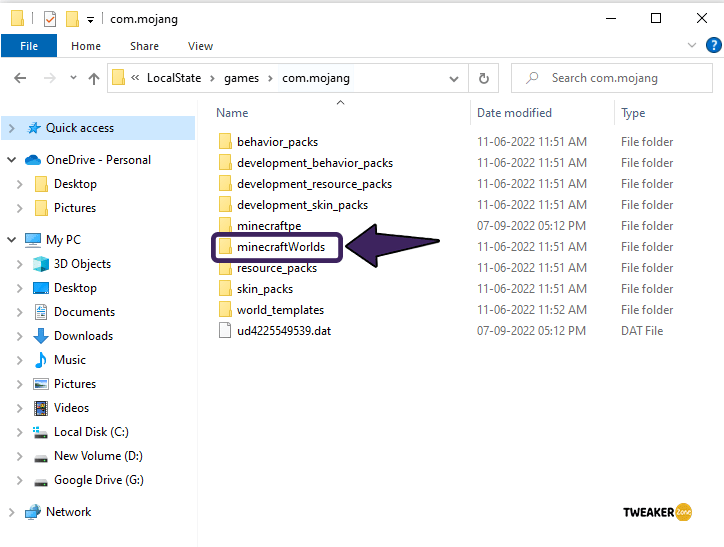724x547 pixels.
Task: Click the Music note icon
Action: (x=41, y=360)
